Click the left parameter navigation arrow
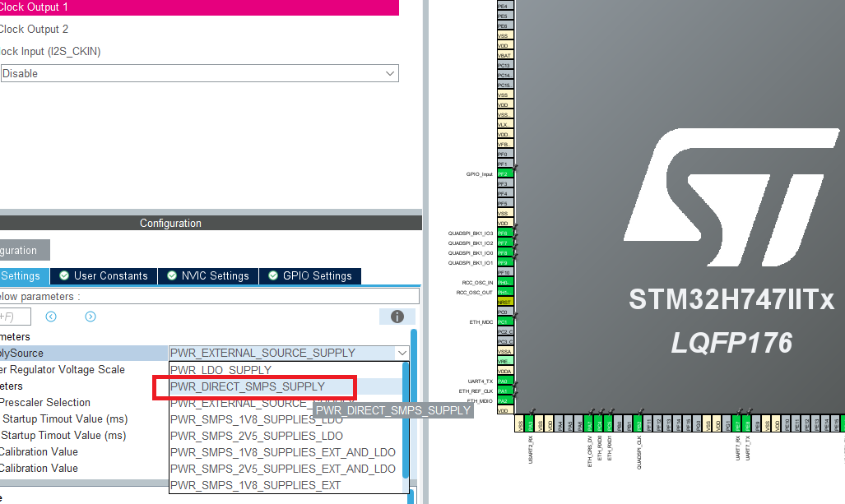Screen dimensions: 845x504 coord(51,317)
